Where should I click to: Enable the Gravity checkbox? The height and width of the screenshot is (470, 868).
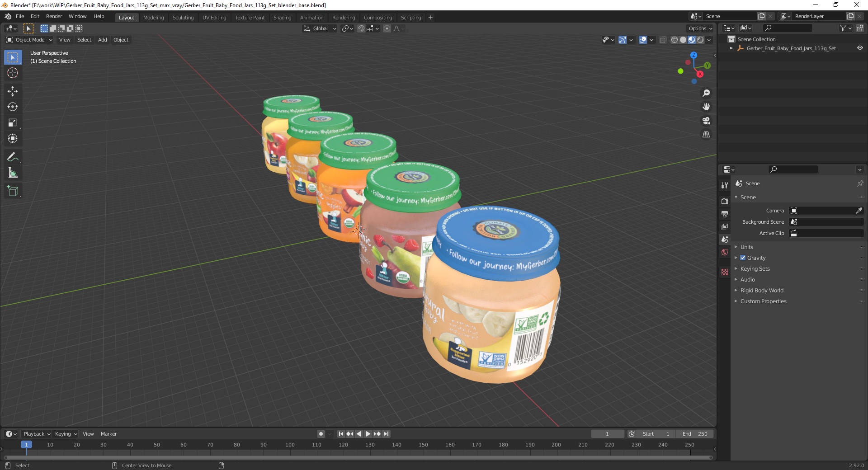pyautogui.click(x=743, y=258)
